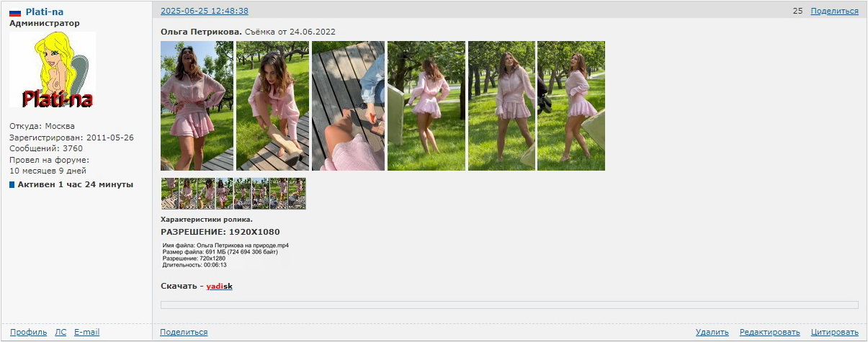The image size is (868, 342).
Task: Follow the yadisk download link
Action: point(219,287)
